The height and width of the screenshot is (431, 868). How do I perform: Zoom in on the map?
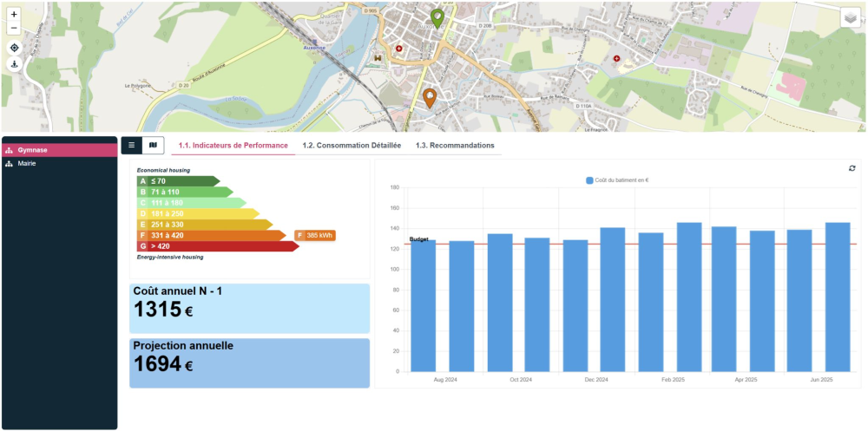tap(14, 15)
